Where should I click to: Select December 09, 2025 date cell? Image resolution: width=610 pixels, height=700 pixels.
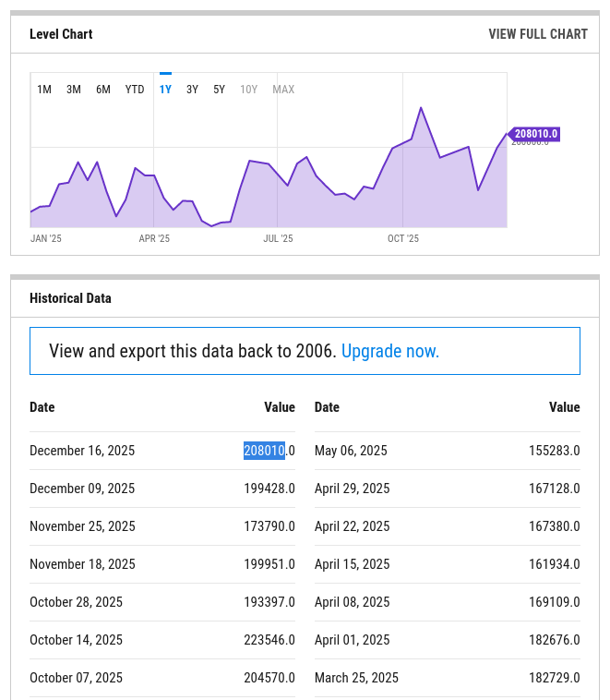[x=82, y=489]
